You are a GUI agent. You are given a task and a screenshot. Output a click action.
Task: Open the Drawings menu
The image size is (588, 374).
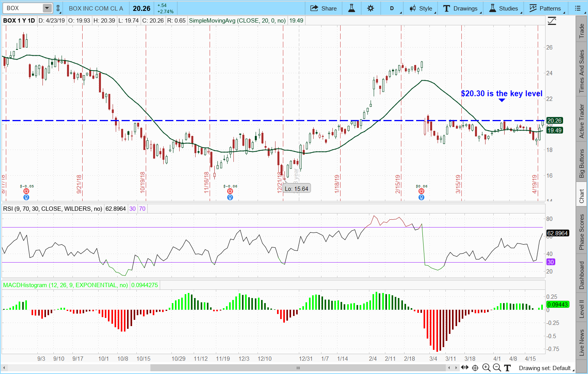[461, 8]
